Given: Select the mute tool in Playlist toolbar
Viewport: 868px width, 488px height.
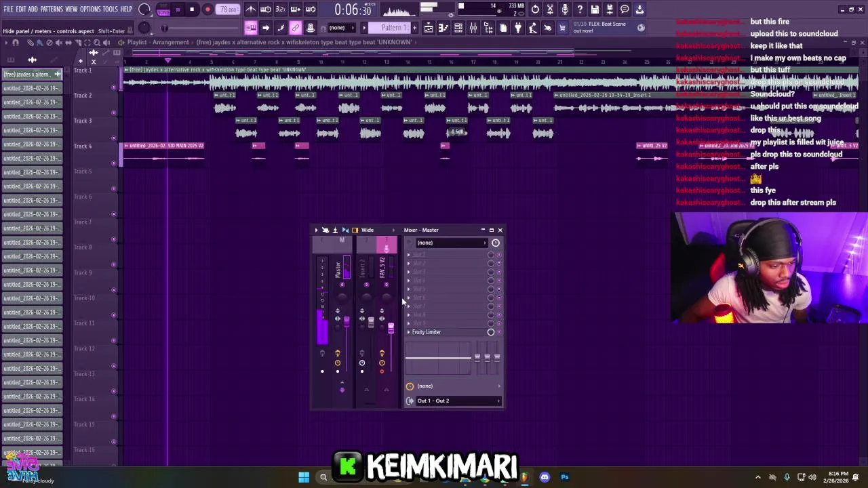Looking at the screenshot, I should (58, 43).
